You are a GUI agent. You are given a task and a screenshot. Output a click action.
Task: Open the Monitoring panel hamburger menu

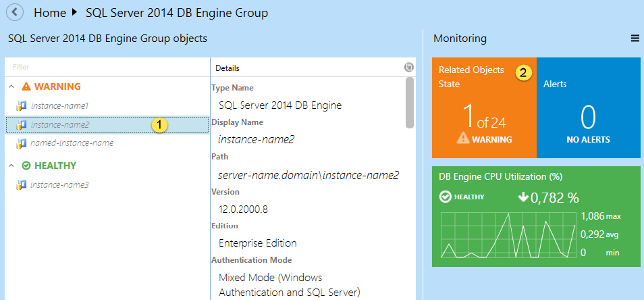(635, 39)
